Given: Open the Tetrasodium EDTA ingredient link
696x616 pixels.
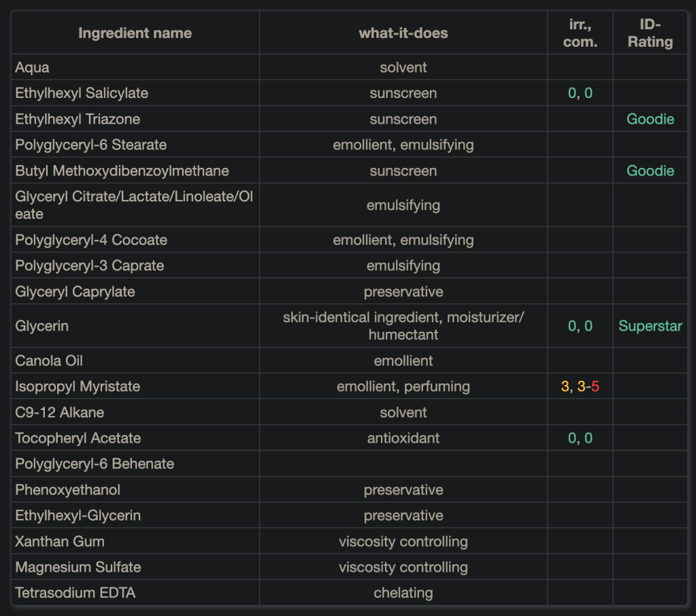Looking at the screenshot, I should tap(75, 593).
